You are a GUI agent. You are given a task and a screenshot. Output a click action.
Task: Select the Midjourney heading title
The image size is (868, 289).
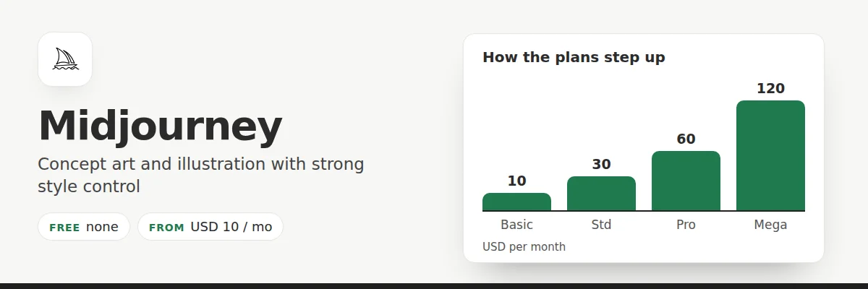[x=160, y=126]
